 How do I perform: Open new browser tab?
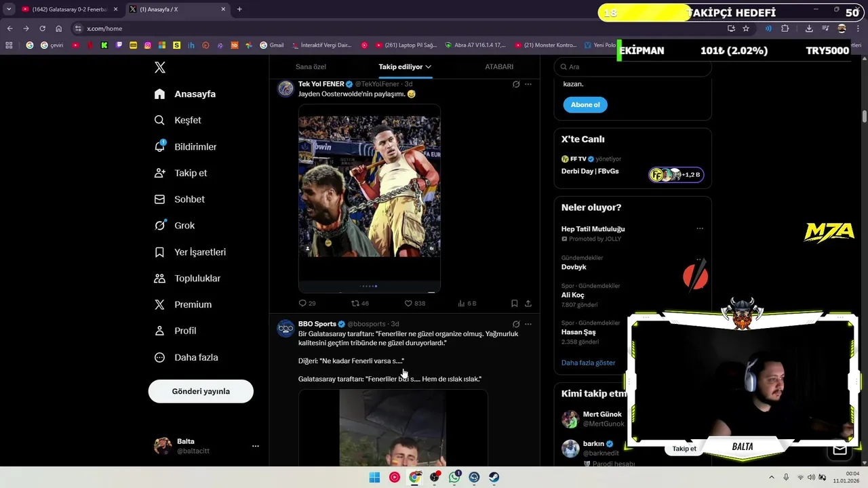239,9
